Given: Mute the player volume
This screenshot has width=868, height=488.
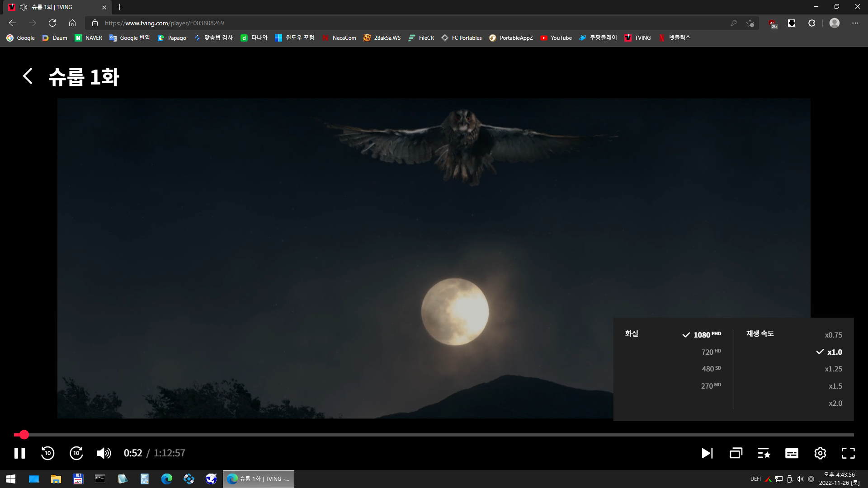Looking at the screenshot, I should click(x=104, y=453).
